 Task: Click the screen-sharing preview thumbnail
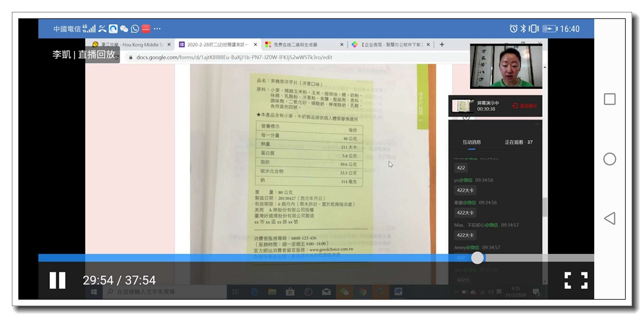click(462, 106)
